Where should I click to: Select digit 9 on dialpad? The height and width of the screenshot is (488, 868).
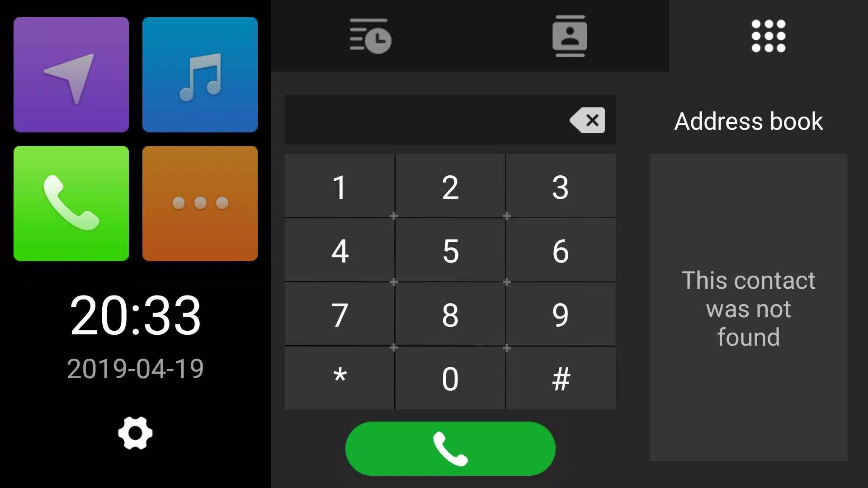[x=560, y=314]
